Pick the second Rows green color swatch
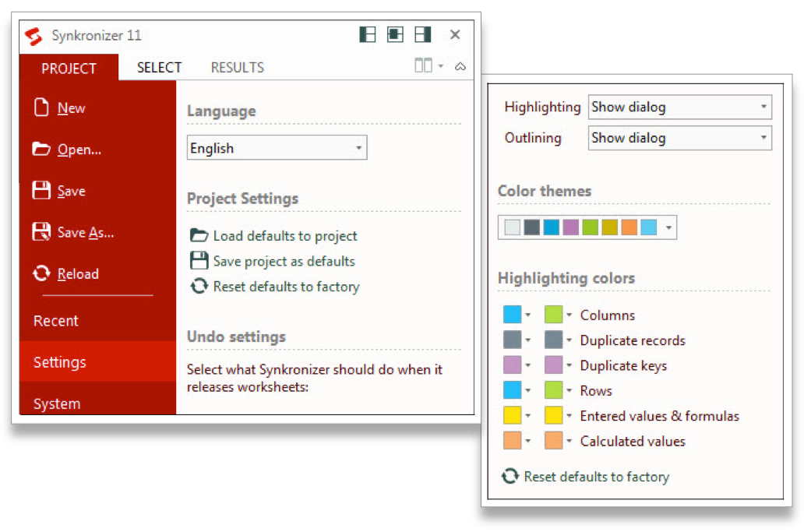Image resolution: width=811 pixels, height=532 pixels. (x=553, y=389)
